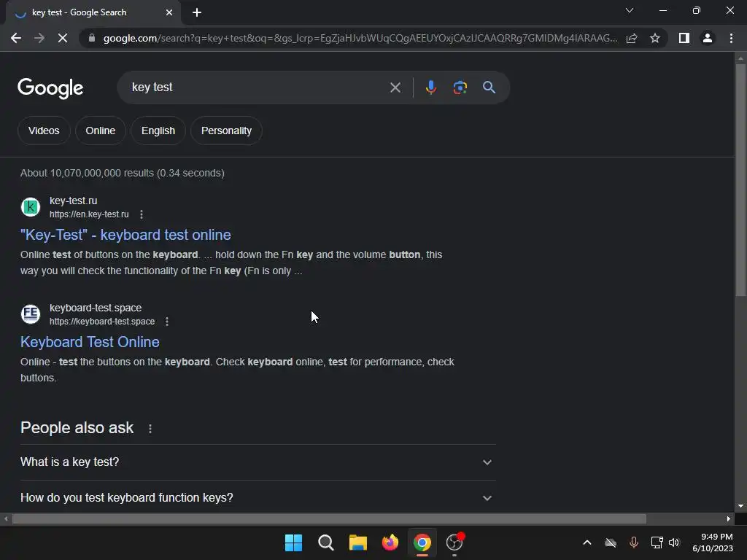Screen dimensions: 747x560
Task: Click the horizontal scrollbar thumb
Action: tap(329, 518)
